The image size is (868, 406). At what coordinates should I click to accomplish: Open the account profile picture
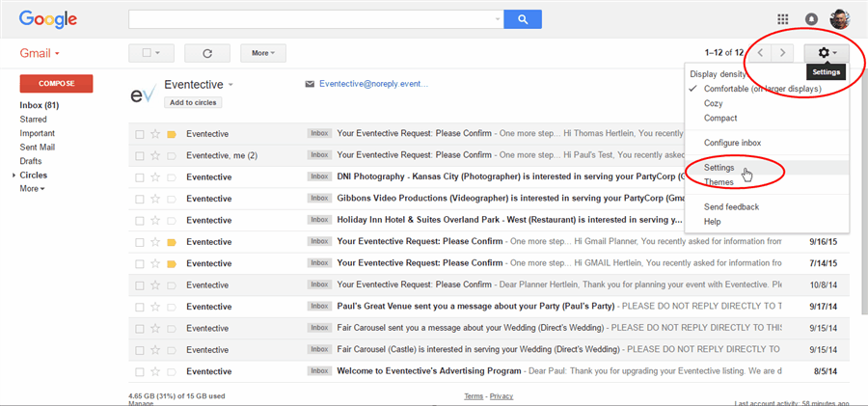(x=839, y=19)
